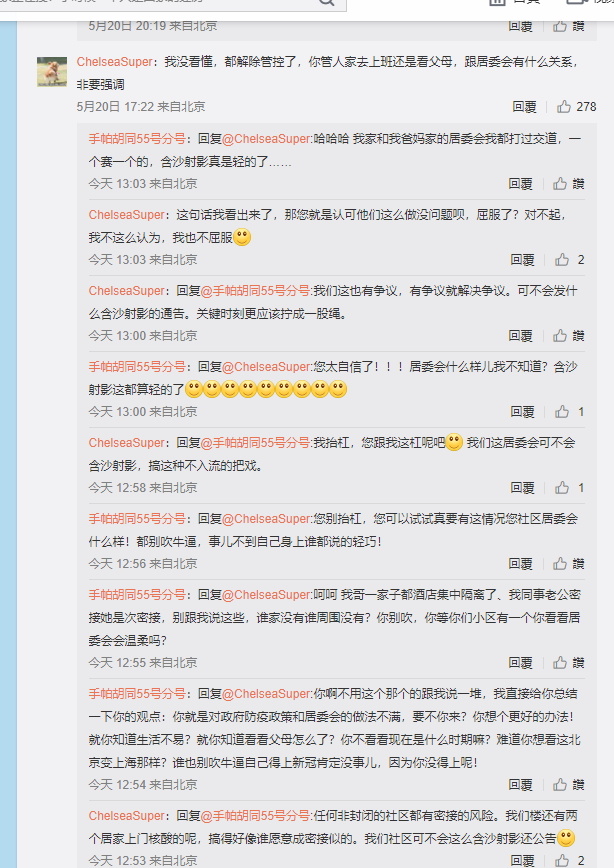This screenshot has width=614, height=868.
Task: Open ChelseaSuper username link in main comment
Action: coord(115,62)
